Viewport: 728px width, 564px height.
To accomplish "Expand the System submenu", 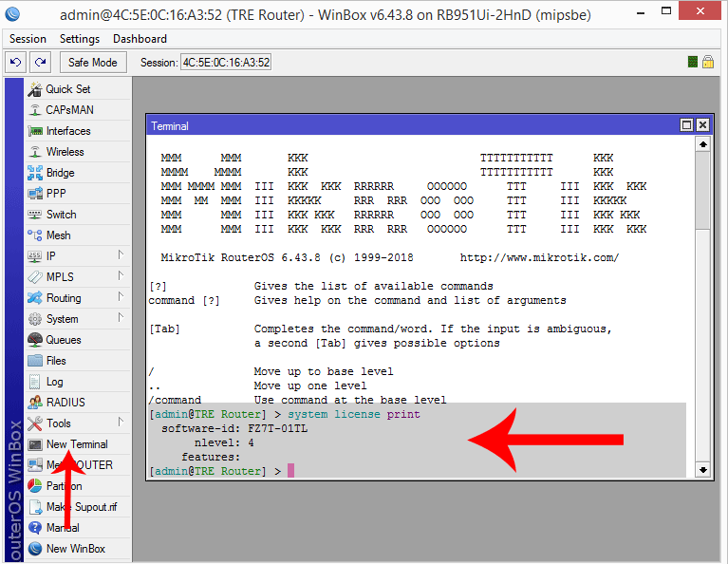I will 121,317.
